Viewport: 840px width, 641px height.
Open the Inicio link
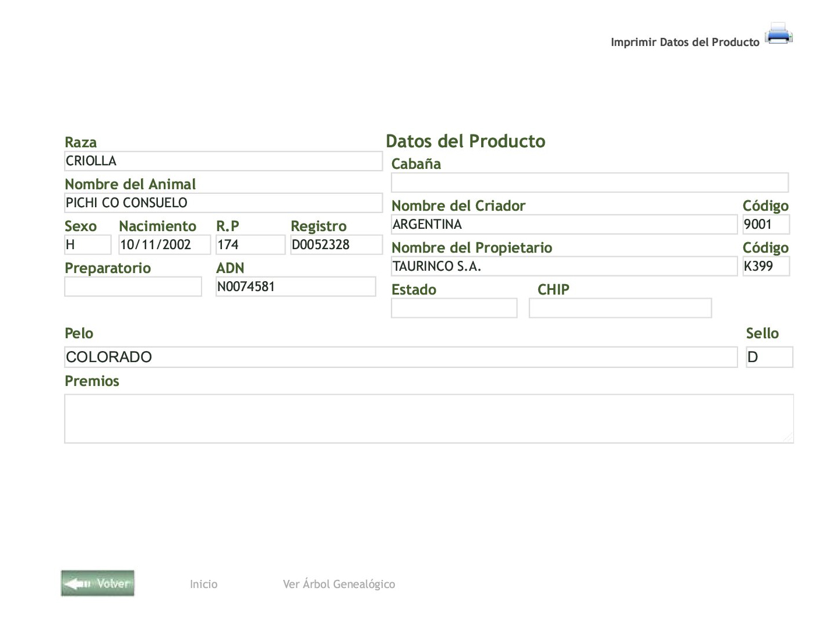pyautogui.click(x=203, y=584)
